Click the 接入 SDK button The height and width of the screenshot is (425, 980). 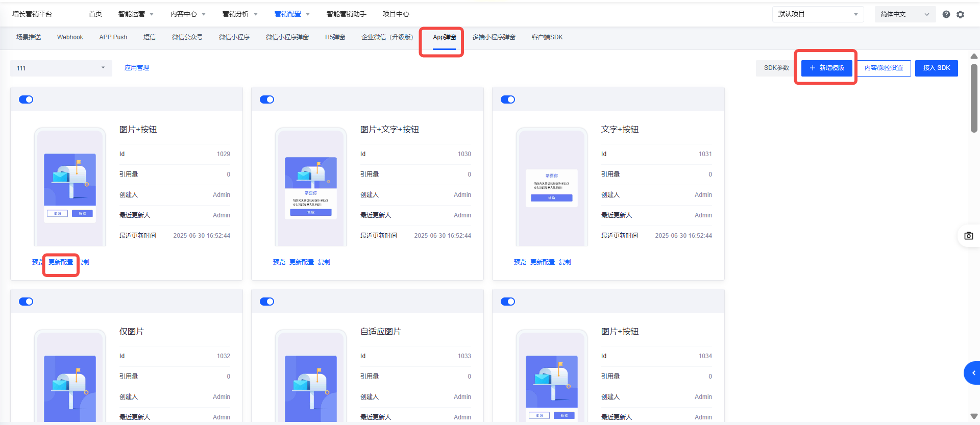coord(936,68)
